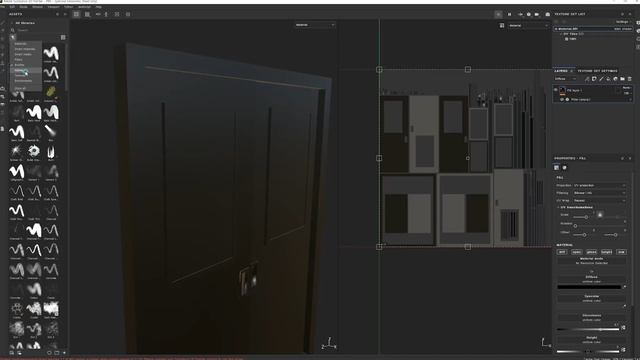Open the Filtering dropdown in Properties
Image resolution: width=640 pixels, height=360 pixels.
(600, 193)
